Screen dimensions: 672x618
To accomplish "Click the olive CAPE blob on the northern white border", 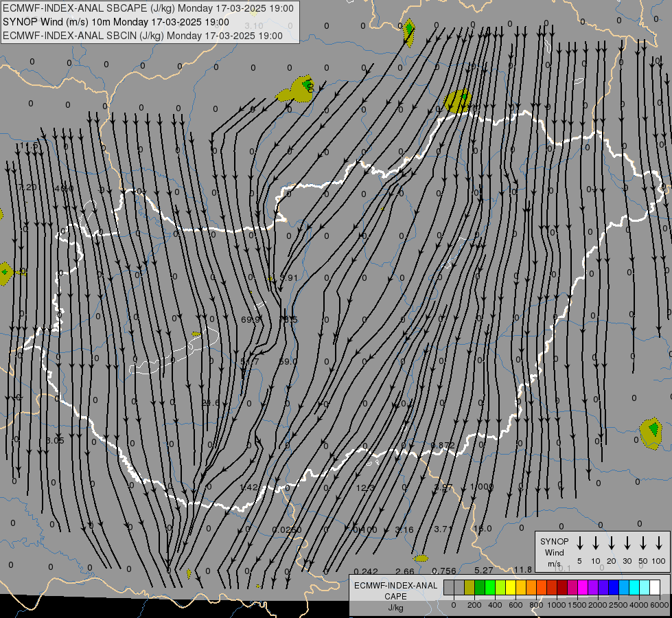I will pos(458,101).
